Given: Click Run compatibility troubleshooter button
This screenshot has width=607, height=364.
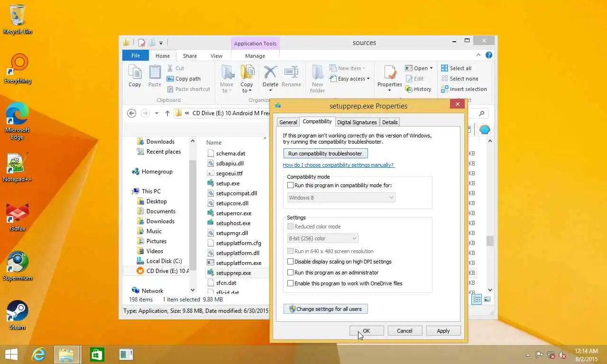Looking at the screenshot, I should 325,154.
